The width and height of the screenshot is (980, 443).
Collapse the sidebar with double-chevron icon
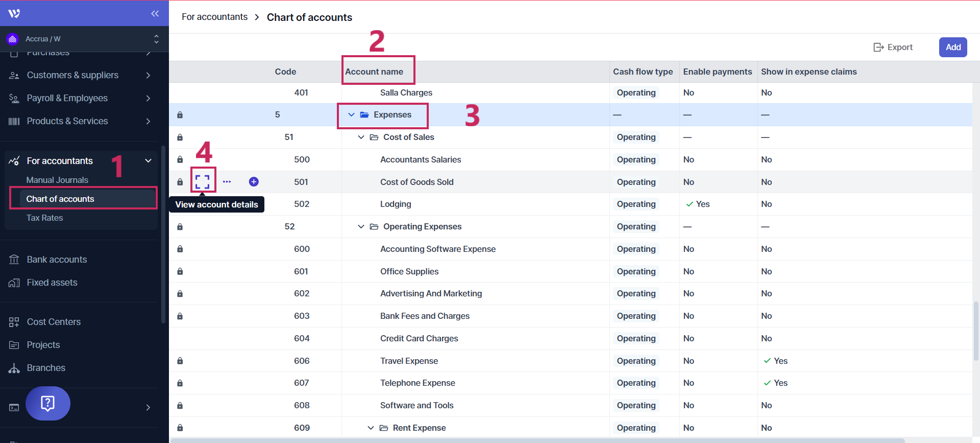155,14
